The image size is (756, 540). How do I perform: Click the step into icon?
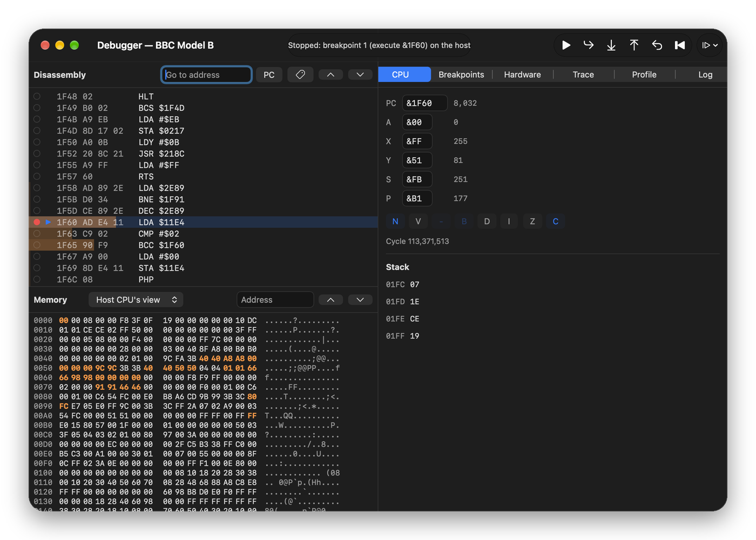[611, 45]
